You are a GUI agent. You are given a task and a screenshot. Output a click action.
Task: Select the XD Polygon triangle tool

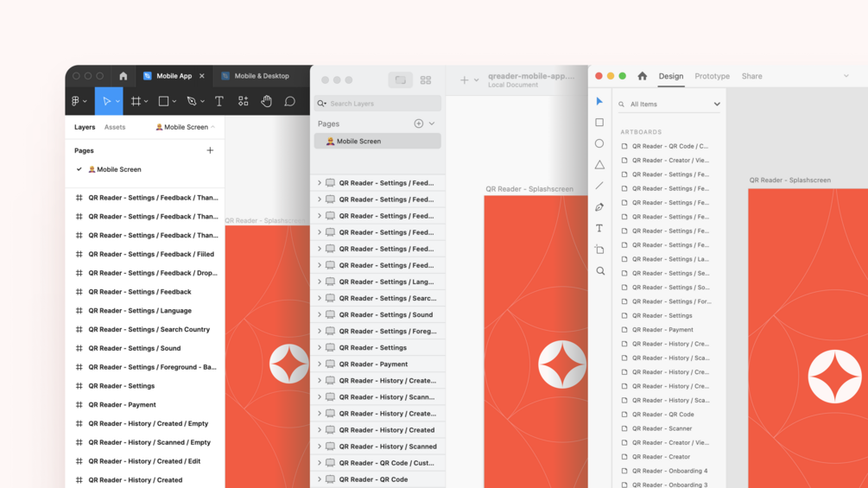point(599,164)
